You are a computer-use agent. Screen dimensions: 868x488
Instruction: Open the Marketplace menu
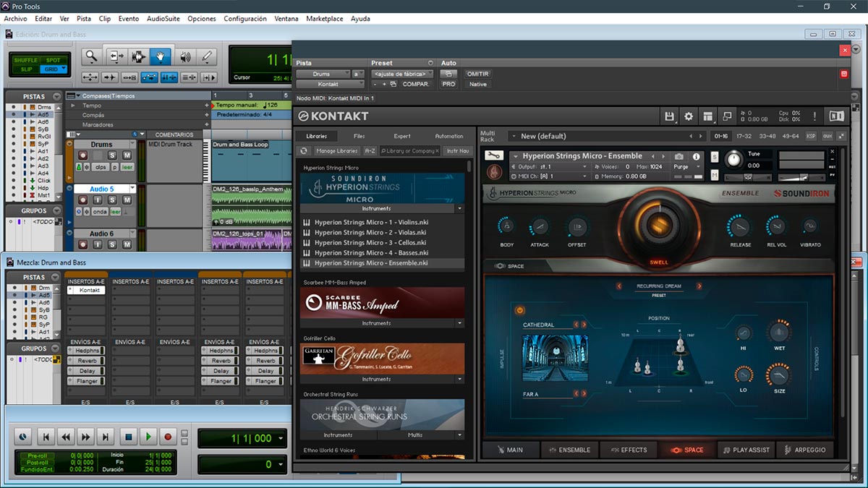(x=324, y=19)
